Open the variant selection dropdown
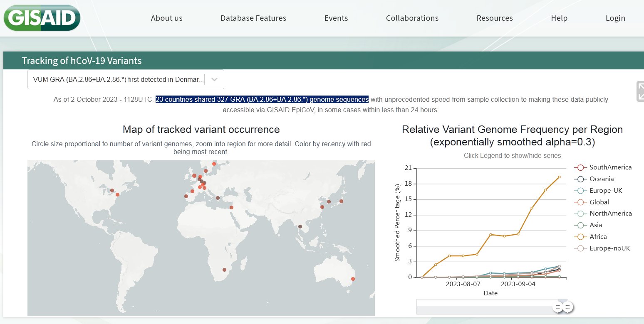The image size is (644, 324). click(x=119, y=79)
